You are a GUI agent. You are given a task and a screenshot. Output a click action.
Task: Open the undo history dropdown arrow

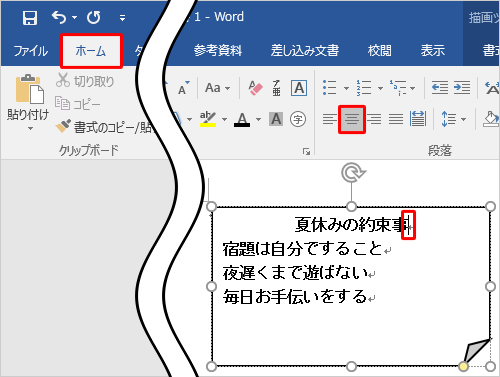pos(74,17)
